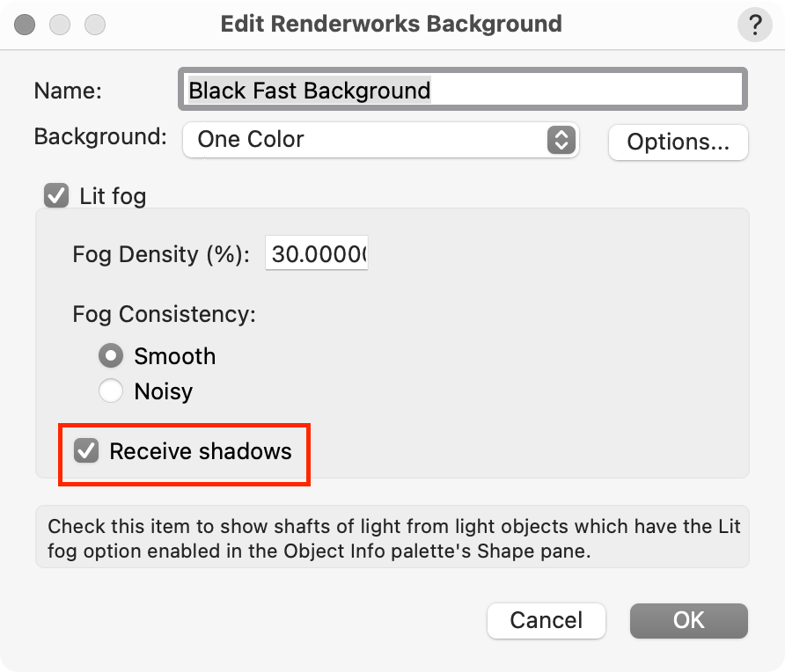Uncheck the Receive shadows checkbox
The image size is (785, 672).
coord(86,451)
